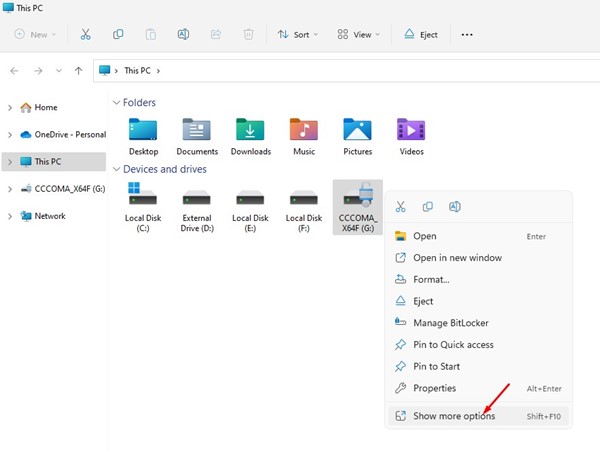Select Format... from the context menu
Image resolution: width=600 pixels, height=451 pixels.
click(x=431, y=279)
